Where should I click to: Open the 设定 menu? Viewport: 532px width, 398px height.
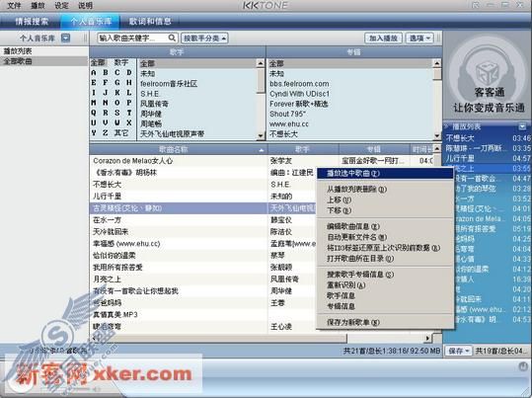click(61, 6)
